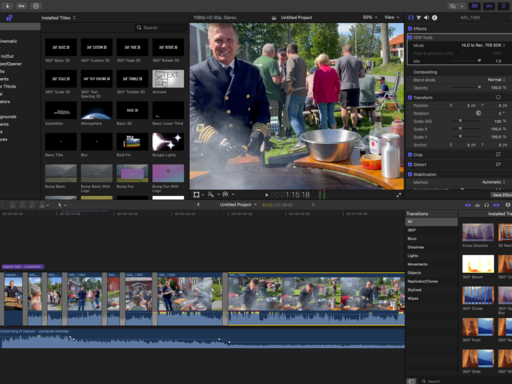The image size is (512, 384).
Task: Open the video inspector filmstrip icon
Action: [x=411, y=18]
